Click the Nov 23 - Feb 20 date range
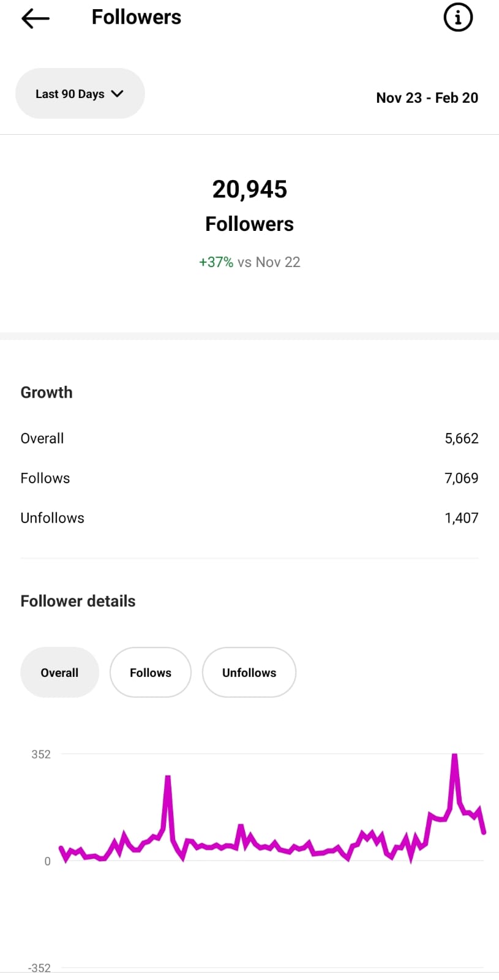Image resolution: width=499 pixels, height=980 pixels. [427, 98]
